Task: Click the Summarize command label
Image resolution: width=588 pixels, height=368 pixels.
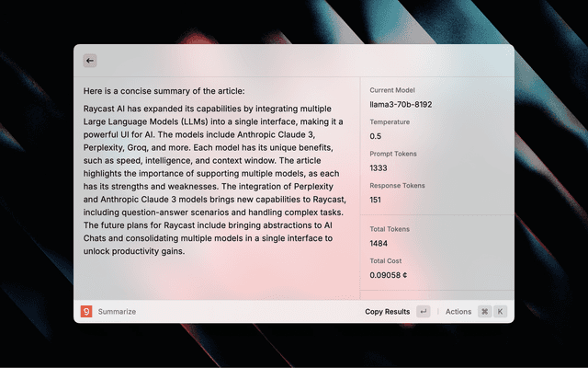Action: pos(117,312)
